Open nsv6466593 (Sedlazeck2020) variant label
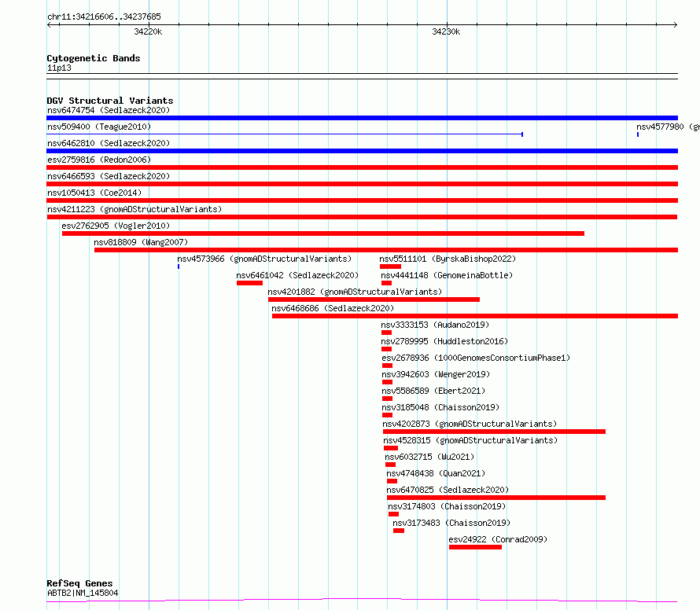 click(x=109, y=176)
